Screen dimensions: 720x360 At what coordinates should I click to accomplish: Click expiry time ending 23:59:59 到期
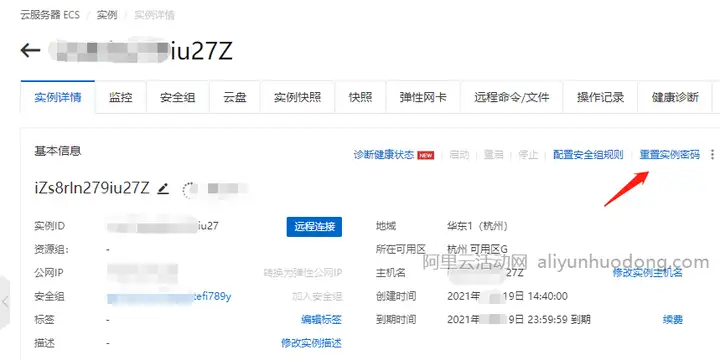click(x=519, y=320)
